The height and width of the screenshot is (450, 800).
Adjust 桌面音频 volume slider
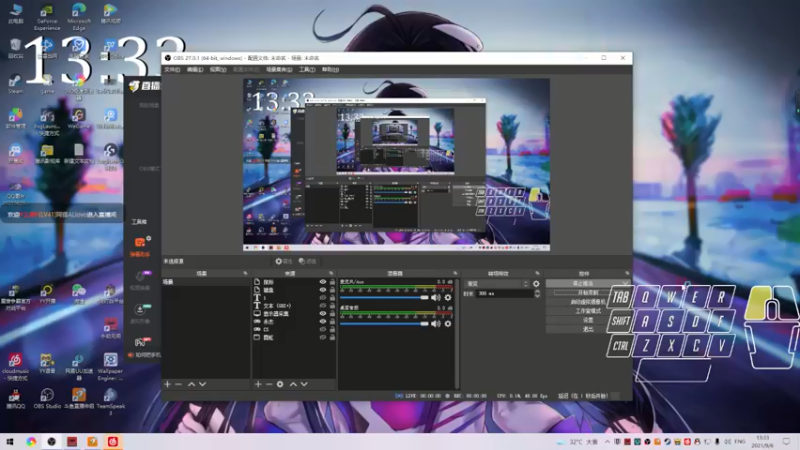point(384,323)
